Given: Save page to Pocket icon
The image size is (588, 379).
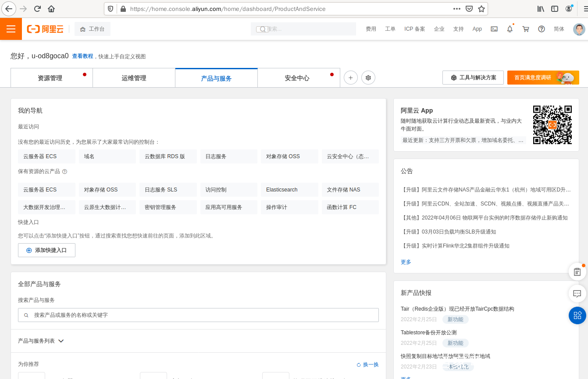Looking at the screenshot, I should [469, 9].
